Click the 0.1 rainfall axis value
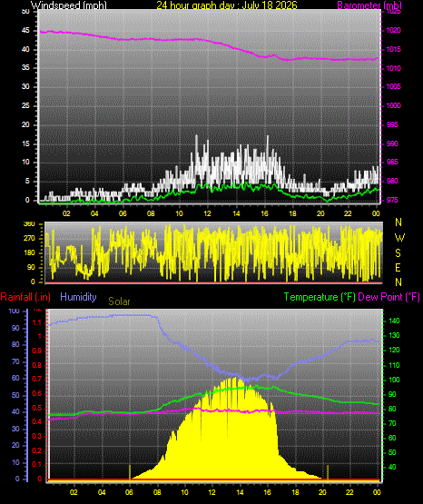 click(x=37, y=465)
